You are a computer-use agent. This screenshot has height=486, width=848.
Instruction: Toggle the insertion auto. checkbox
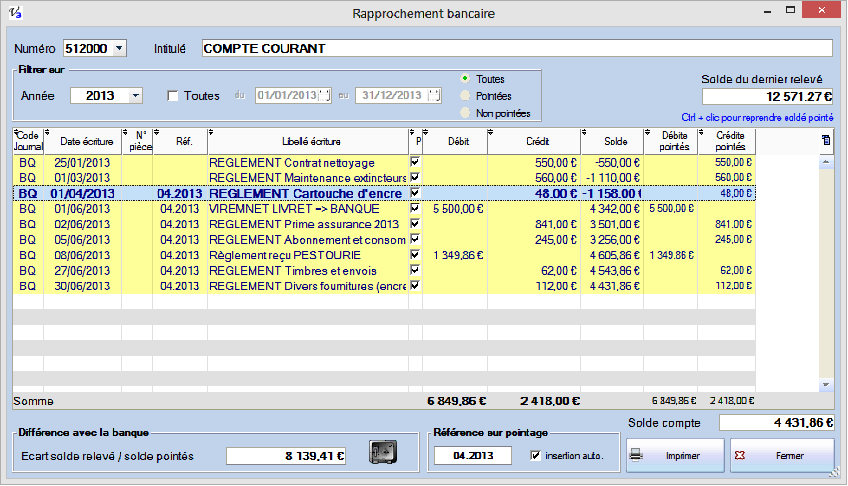(535, 456)
